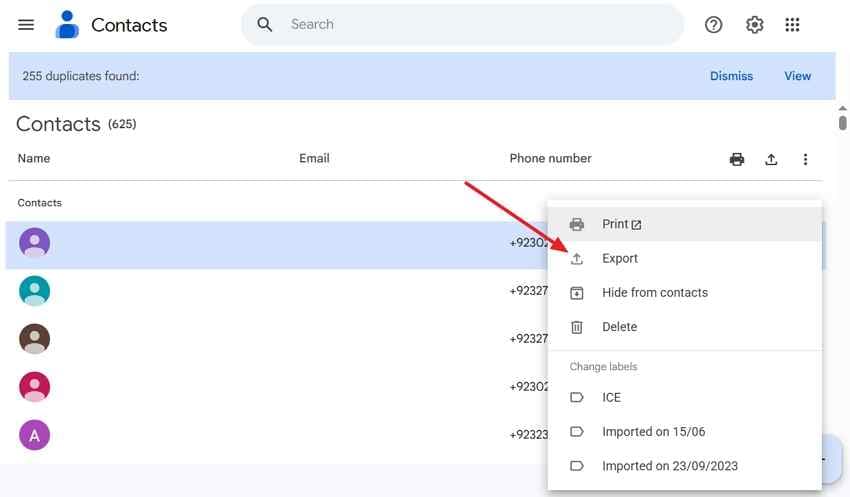Click the Phone number column header
850x497 pixels.
(550, 158)
